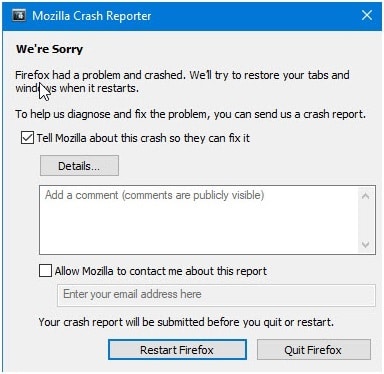This screenshot has height=374, width=384.
Task: Click the comment box scroll up arrow
Action: click(x=365, y=196)
